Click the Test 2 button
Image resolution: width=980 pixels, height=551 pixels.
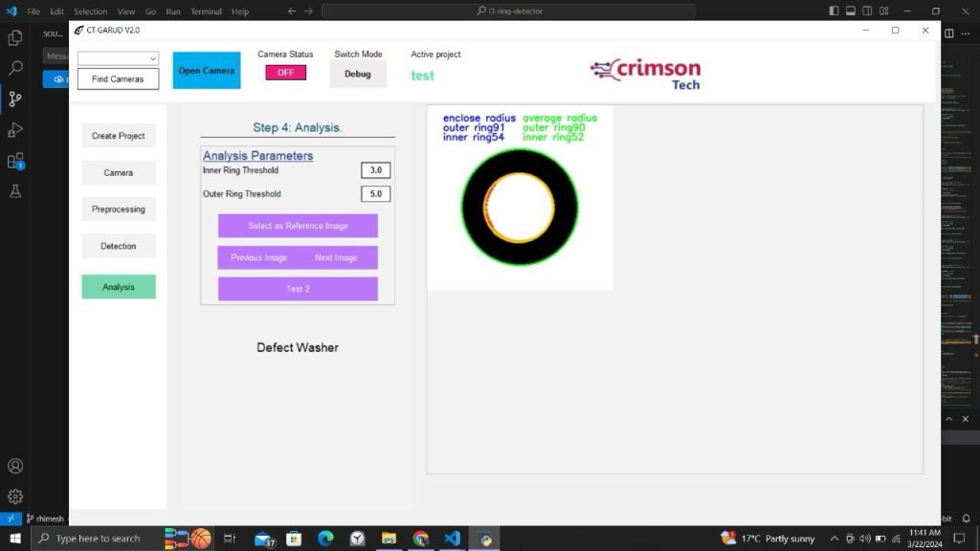(297, 288)
